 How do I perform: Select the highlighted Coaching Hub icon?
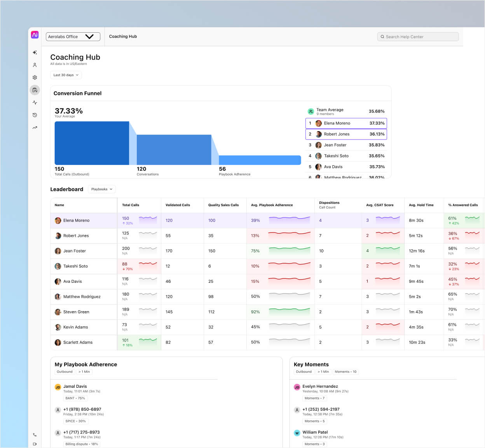tap(35, 90)
